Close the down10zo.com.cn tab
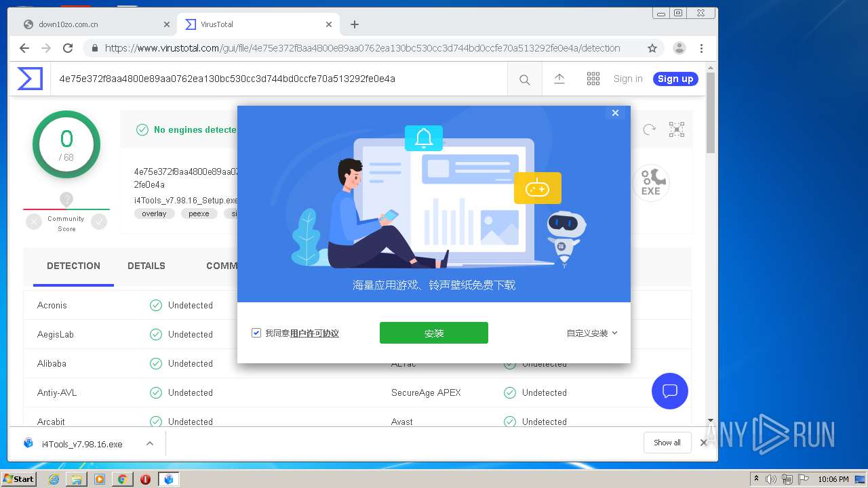868x488 pixels. coord(167,24)
